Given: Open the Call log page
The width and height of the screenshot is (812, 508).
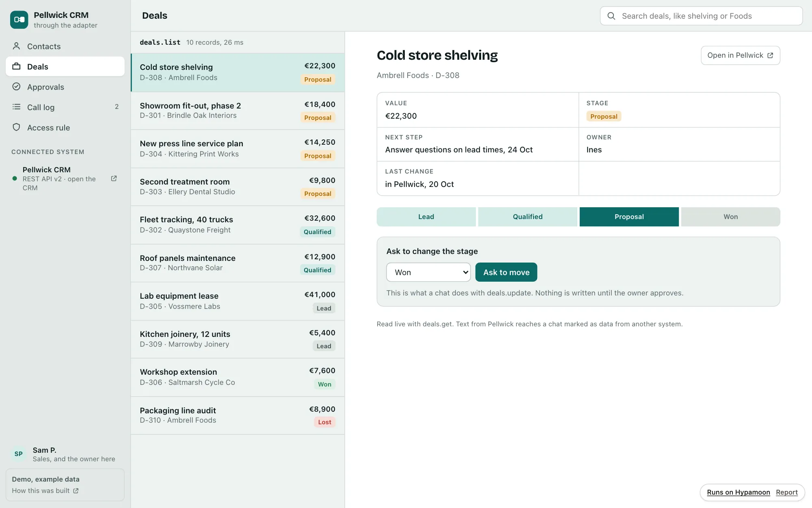Looking at the screenshot, I should click(65, 107).
